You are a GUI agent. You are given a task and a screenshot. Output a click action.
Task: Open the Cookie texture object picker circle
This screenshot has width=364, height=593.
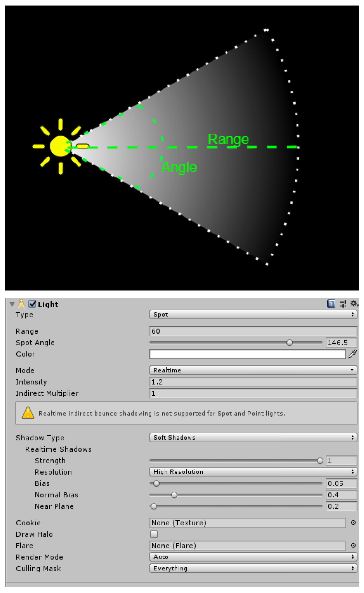click(x=353, y=523)
